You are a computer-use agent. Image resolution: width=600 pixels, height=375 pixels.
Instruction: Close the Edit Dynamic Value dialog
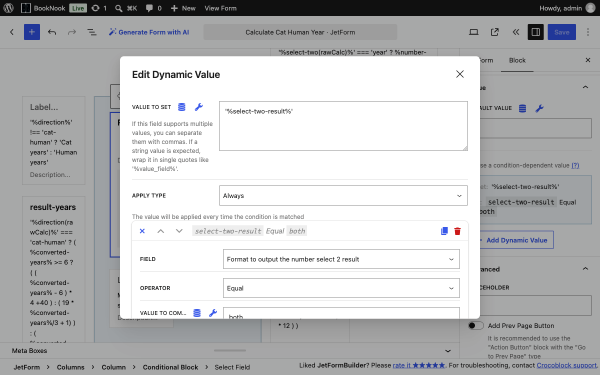pos(460,74)
